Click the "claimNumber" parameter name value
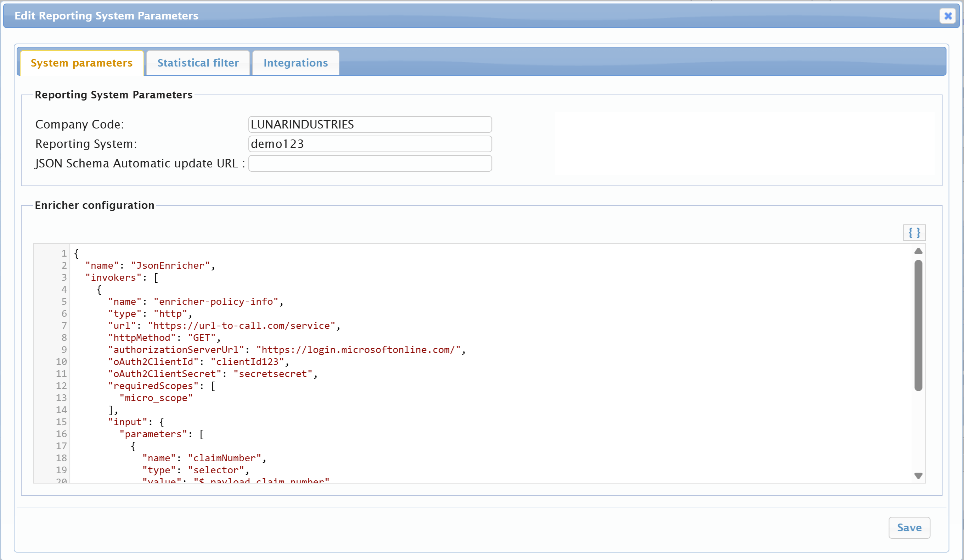 click(x=224, y=458)
